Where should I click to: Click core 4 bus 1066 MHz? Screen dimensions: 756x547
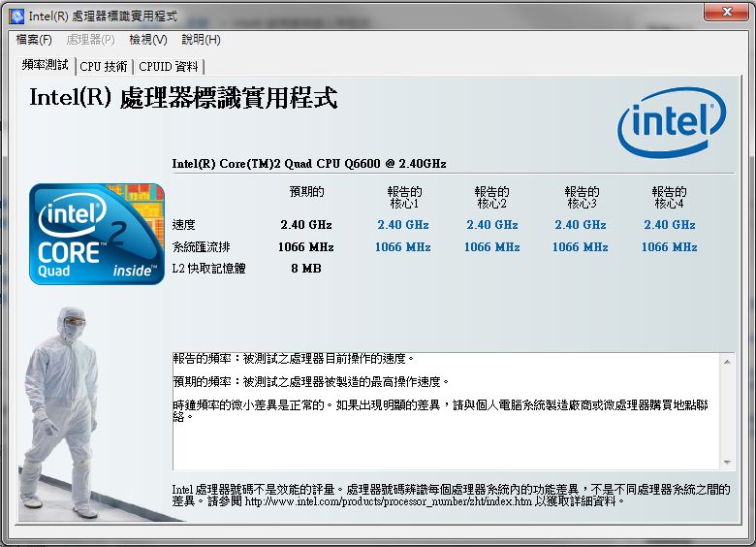[670, 247]
